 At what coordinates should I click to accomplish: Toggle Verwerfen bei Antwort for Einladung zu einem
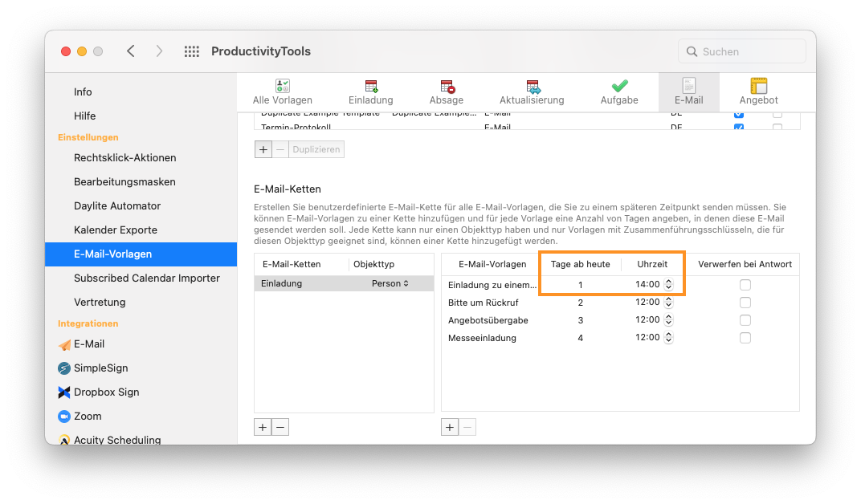(x=745, y=285)
